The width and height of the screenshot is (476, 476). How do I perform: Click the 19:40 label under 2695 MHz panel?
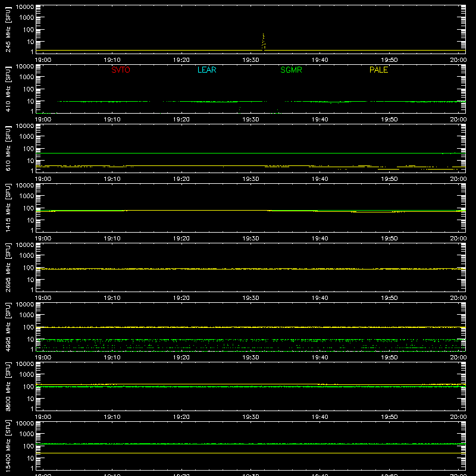pos(320,298)
